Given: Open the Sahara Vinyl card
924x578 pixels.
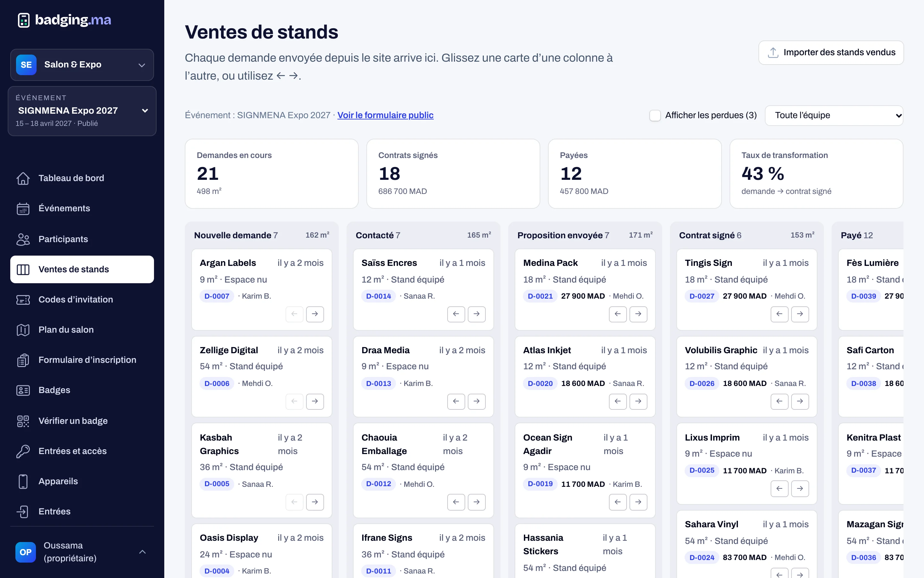Looking at the screenshot, I should 747,544.
